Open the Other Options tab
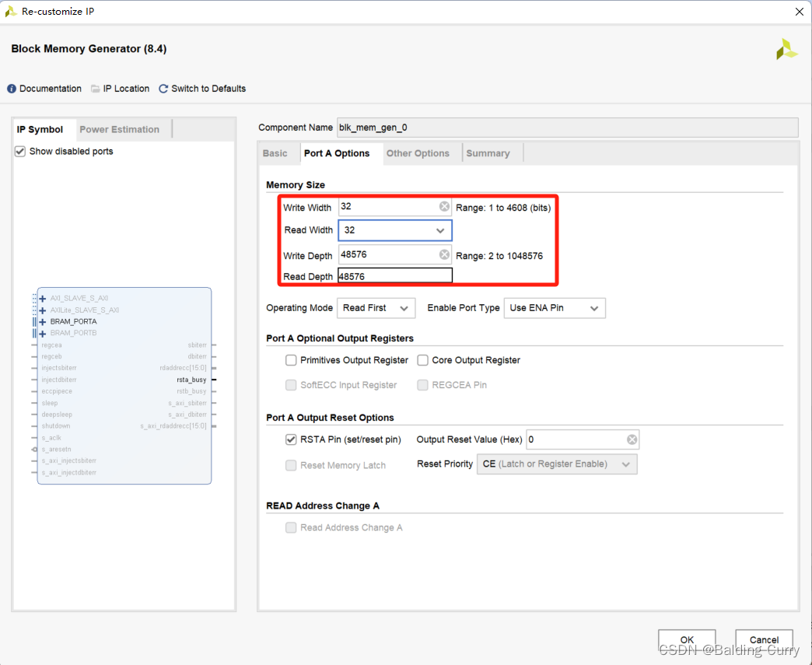 click(420, 153)
